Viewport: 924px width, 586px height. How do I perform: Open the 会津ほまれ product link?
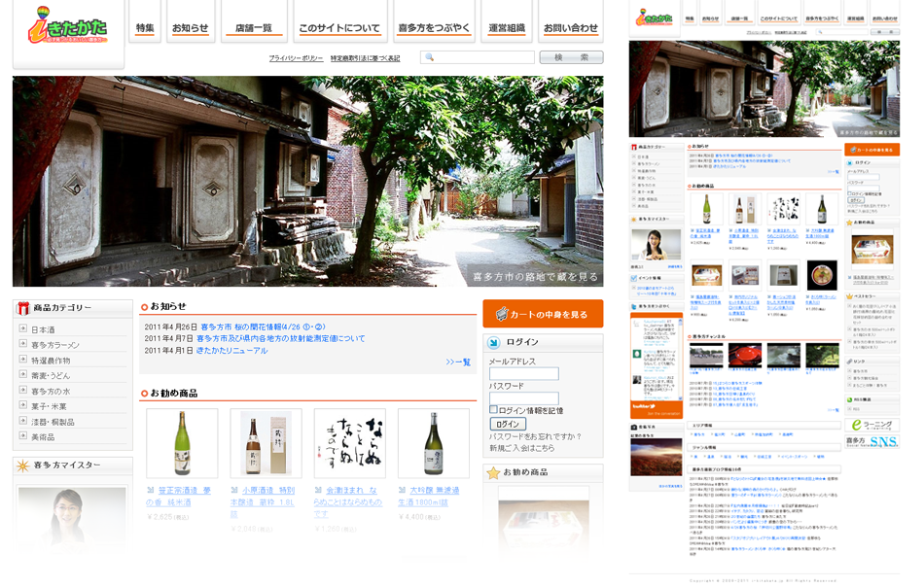[348, 501]
